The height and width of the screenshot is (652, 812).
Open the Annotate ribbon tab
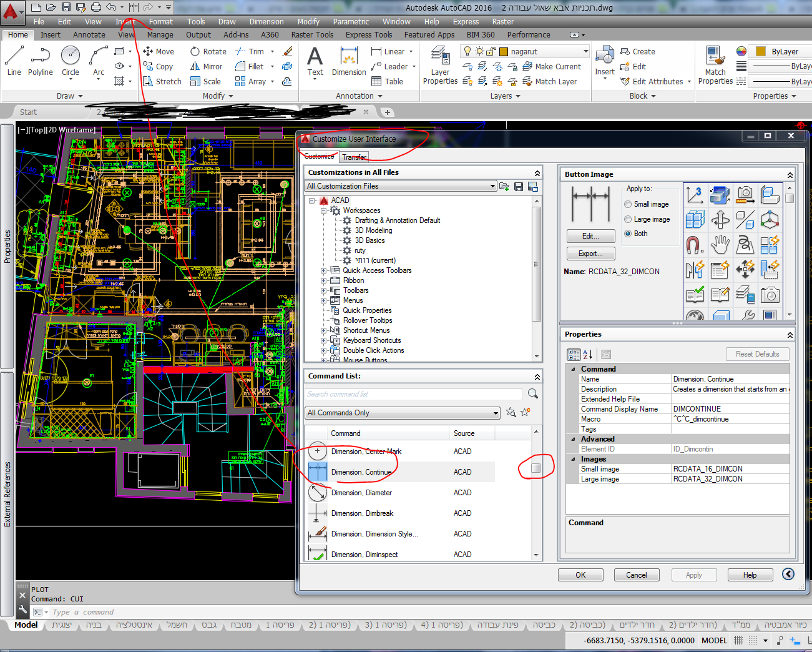click(x=89, y=35)
